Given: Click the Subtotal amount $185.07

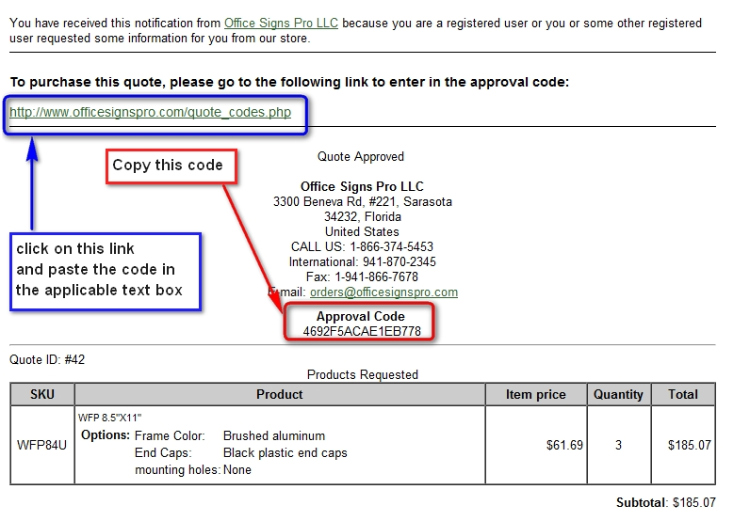Looking at the screenshot, I should (x=694, y=502).
